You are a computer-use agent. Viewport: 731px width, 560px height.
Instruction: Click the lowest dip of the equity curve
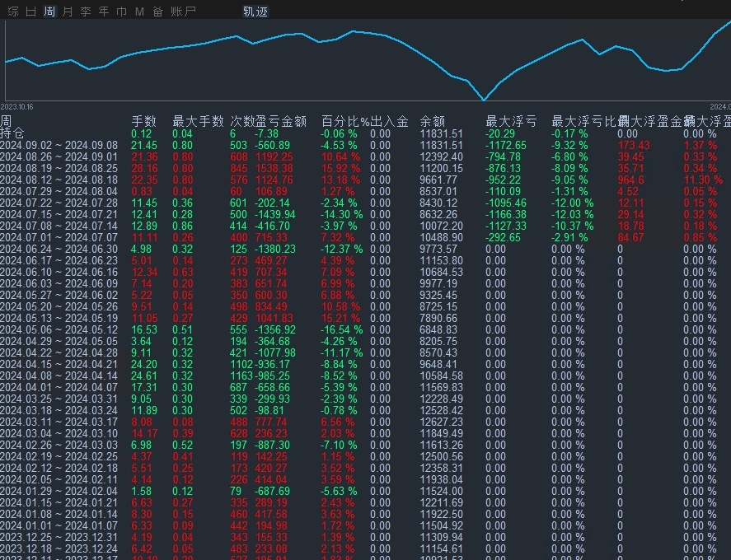pos(484,99)
